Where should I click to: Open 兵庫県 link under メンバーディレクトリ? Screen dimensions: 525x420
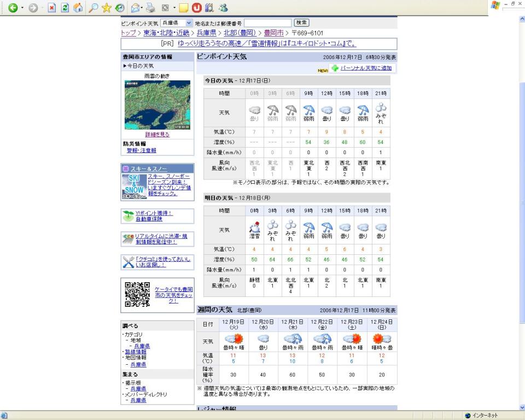(138, 400)
